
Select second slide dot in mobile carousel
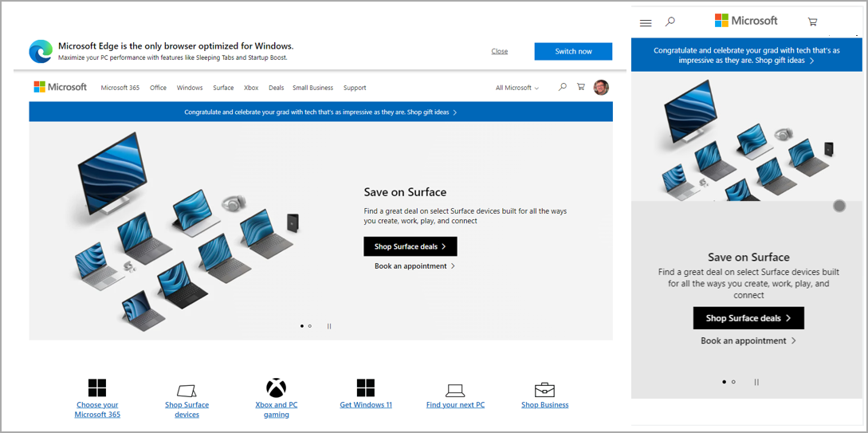coord(733,381)
